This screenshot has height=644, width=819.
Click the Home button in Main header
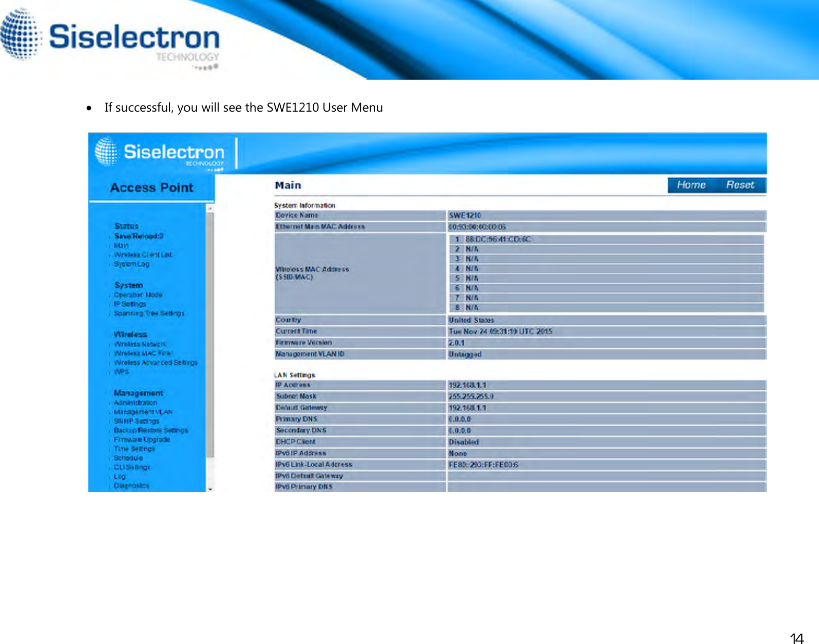[691, 185]
